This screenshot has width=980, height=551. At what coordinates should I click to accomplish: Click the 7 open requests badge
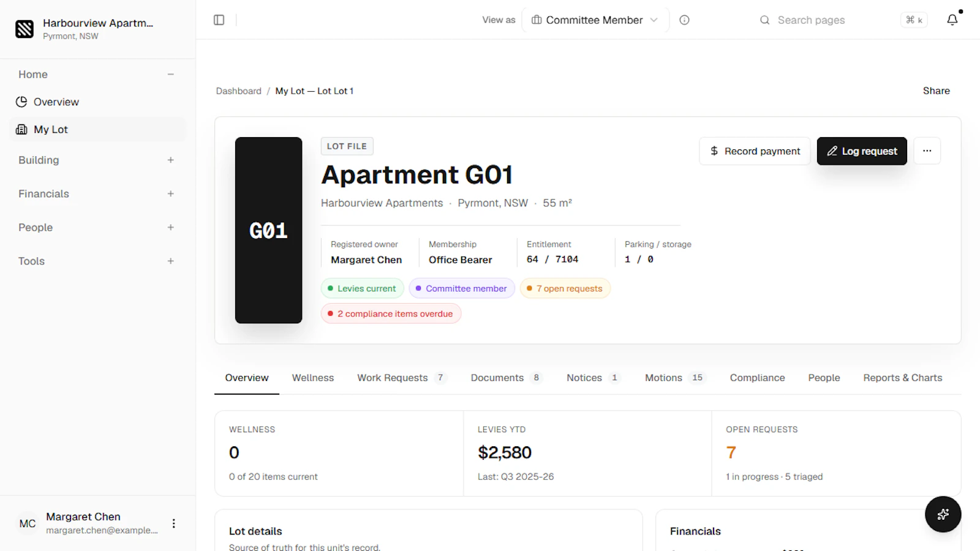(x=565, y=288)
